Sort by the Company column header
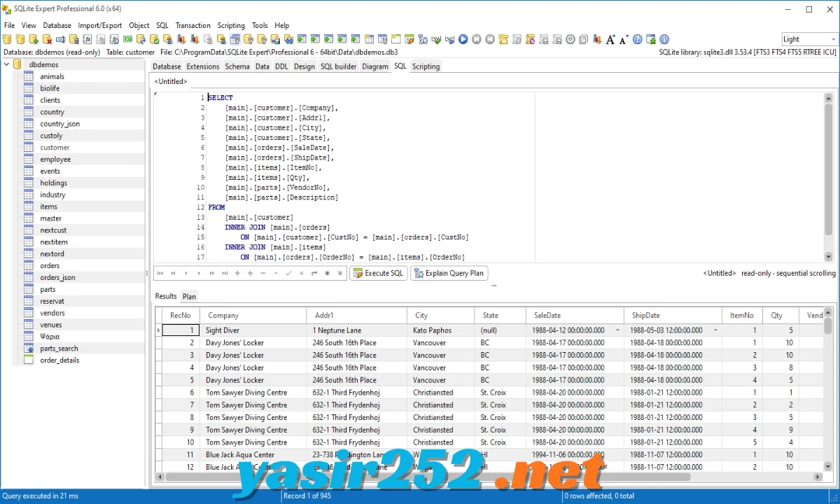 click(253, 316)
